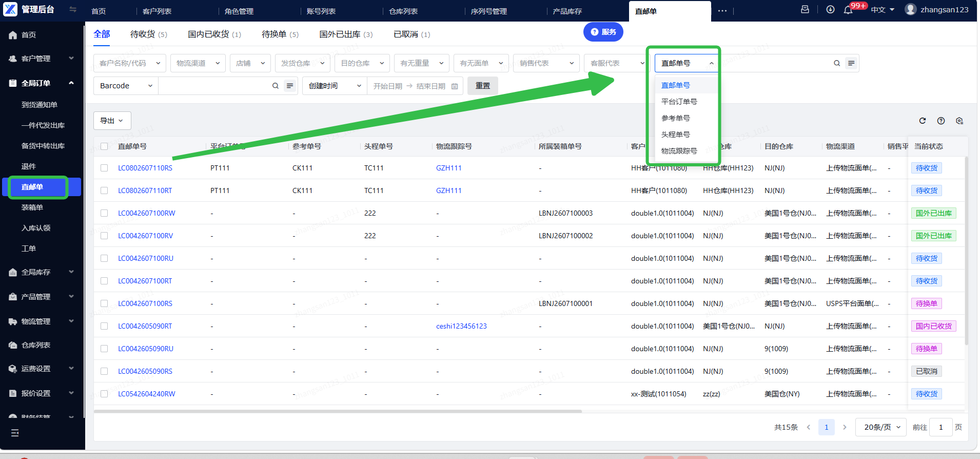The image size is (980, 459).
Task: Open the notification bell icon
Action: pos(848,10)
